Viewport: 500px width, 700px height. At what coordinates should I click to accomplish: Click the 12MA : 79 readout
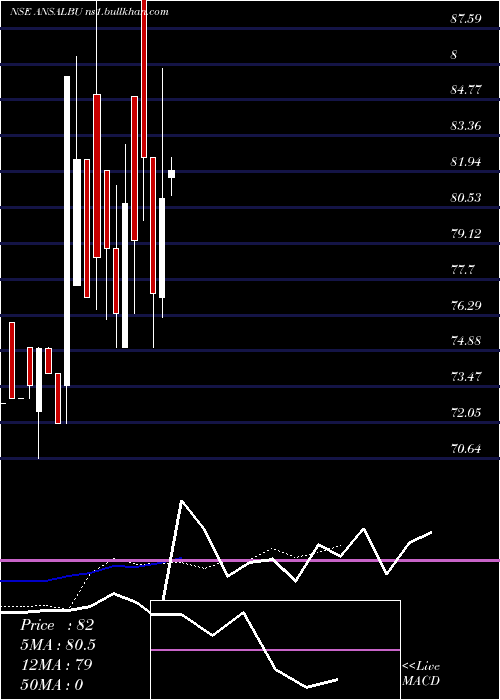tap(56, 665)
